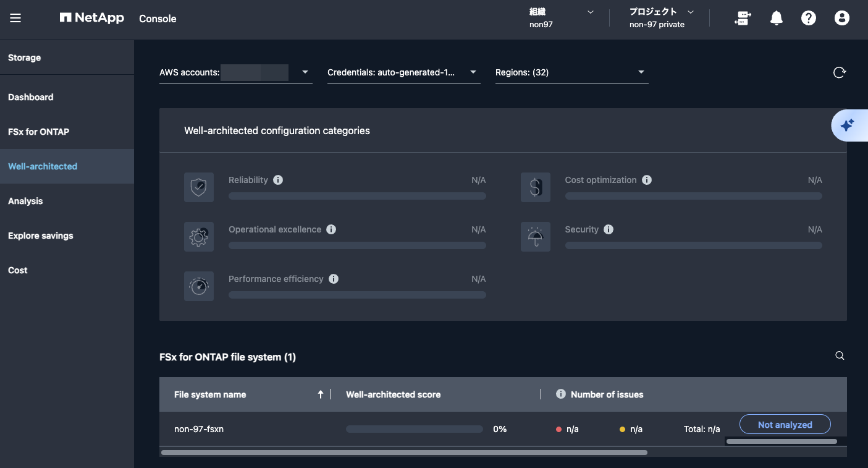Click the File system name column header

[x=210, y=394]
